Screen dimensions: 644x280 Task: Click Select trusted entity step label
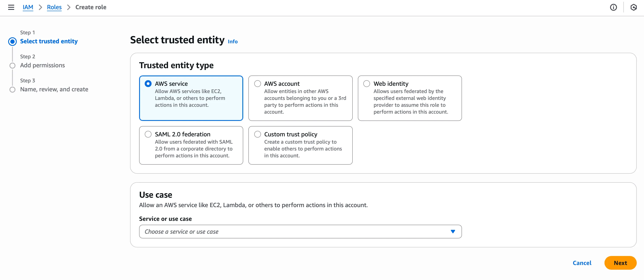coord(49,41)
